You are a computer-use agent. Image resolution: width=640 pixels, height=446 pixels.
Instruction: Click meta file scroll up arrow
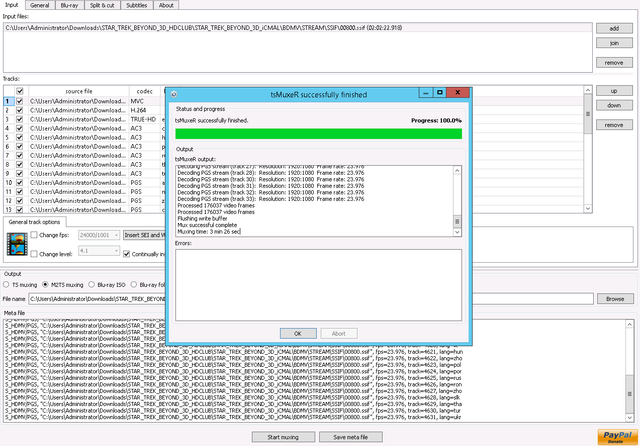coord(629,324)
